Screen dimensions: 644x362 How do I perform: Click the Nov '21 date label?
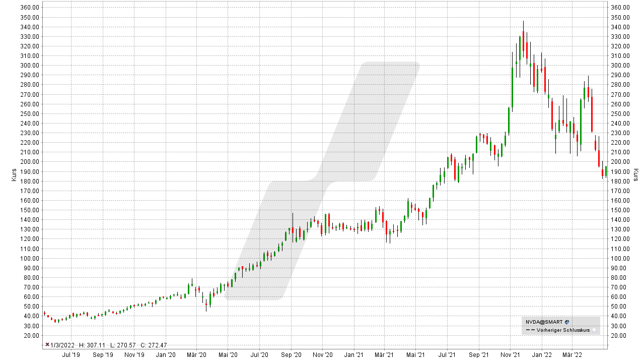coord(511,355)
